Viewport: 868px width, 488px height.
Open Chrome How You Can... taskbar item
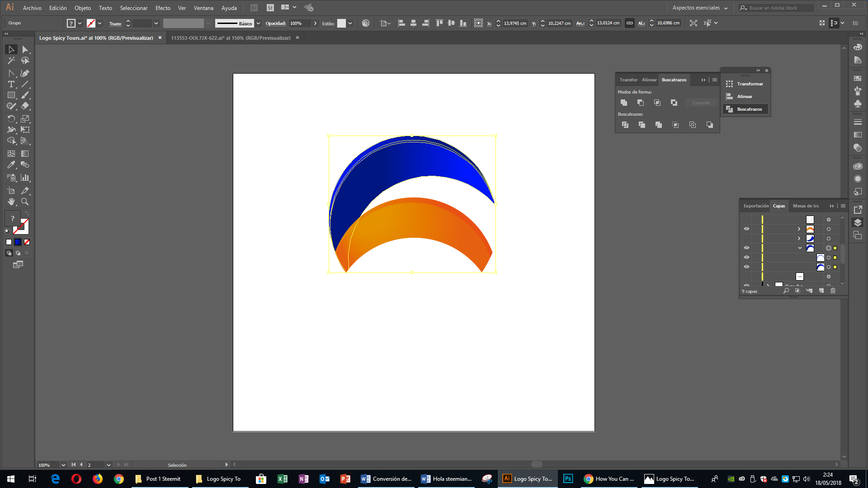(609, 479)
